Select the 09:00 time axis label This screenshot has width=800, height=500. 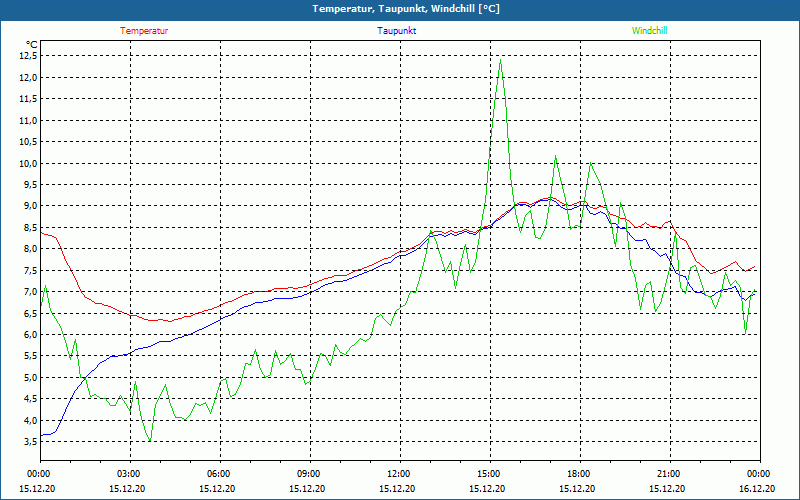point(309,474)
